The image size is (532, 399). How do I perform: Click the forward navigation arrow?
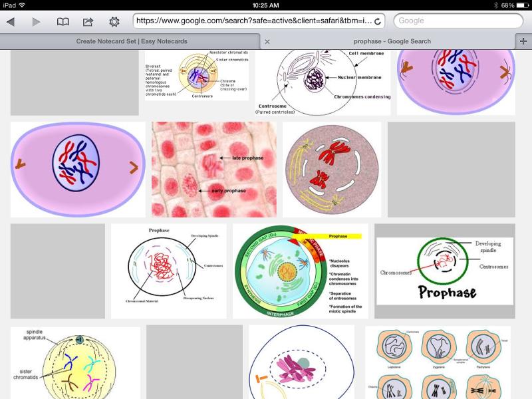click(37, 20)
